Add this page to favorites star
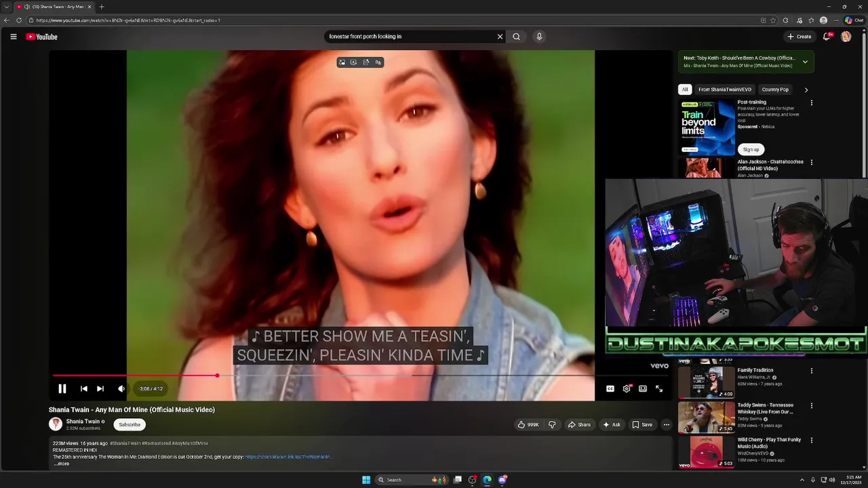 click(x=773, y=20)
